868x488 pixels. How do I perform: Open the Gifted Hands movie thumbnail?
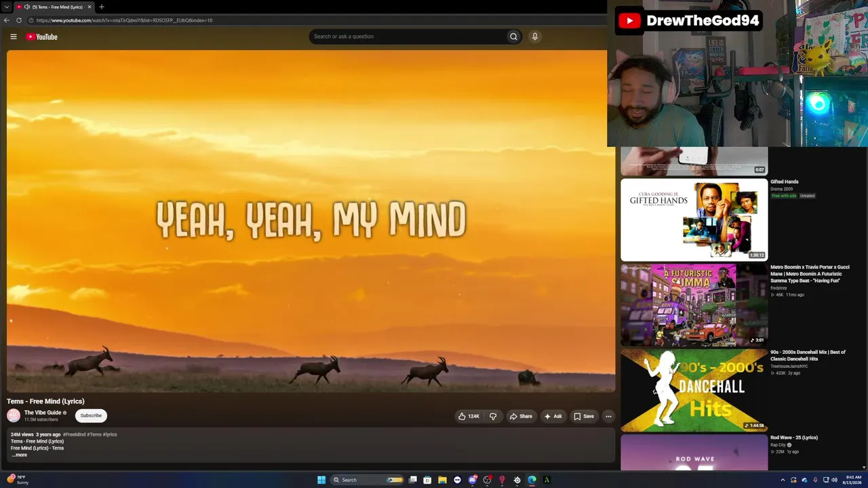694,220
